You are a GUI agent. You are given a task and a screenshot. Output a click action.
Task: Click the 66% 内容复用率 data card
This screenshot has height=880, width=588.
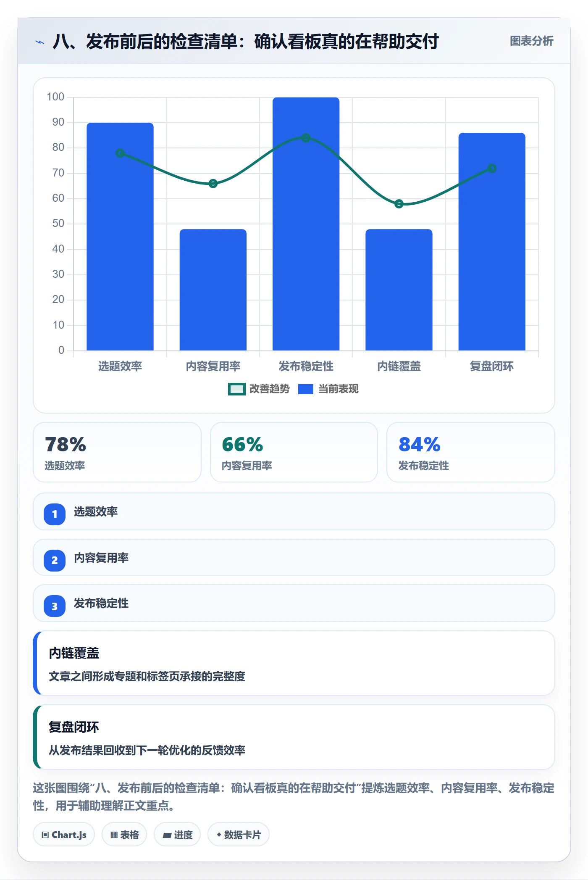point(294,452)
